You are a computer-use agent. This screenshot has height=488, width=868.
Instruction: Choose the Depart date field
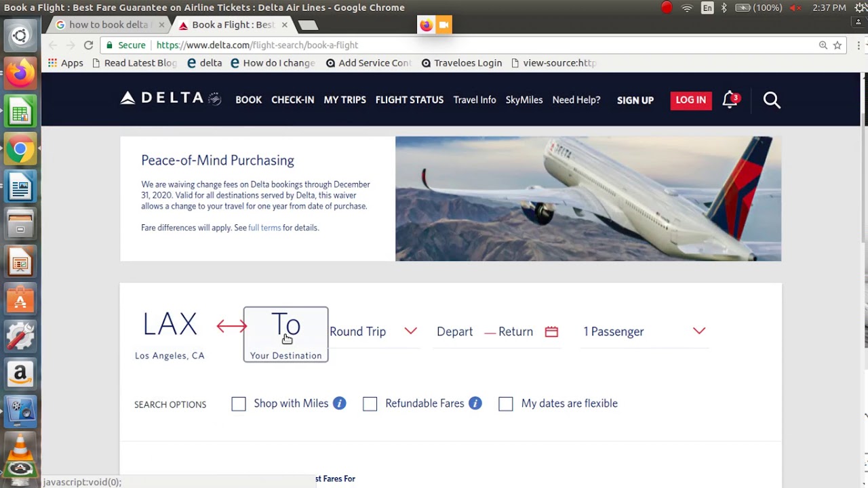[x=454, y=331]
